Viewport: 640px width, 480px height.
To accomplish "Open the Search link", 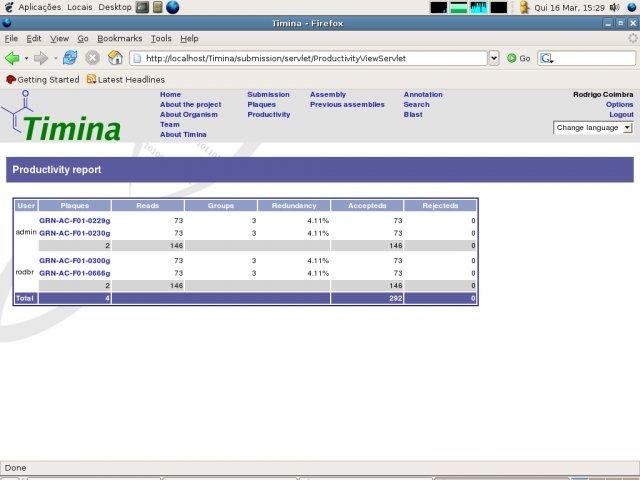I will click(x=416, y=104).
